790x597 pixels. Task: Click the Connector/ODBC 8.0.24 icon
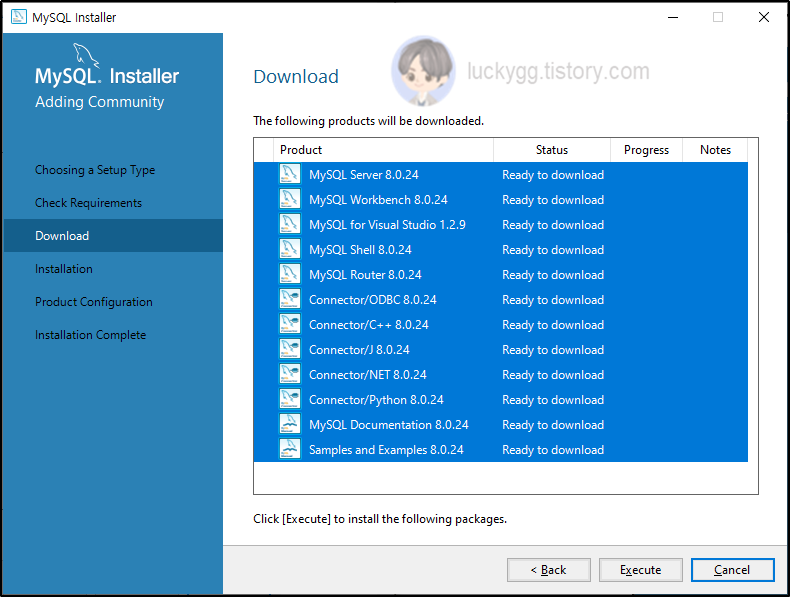point(290,299)
